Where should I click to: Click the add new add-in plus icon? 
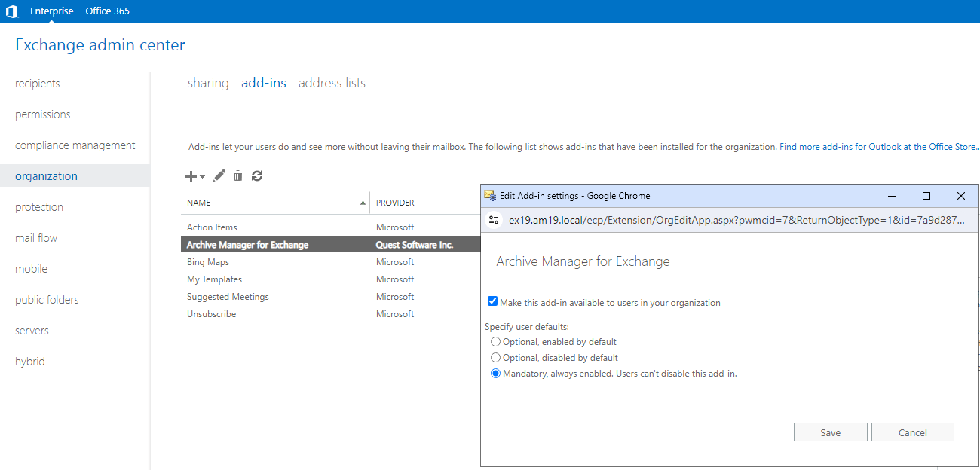pyautogui.click(x=191, y=176)
